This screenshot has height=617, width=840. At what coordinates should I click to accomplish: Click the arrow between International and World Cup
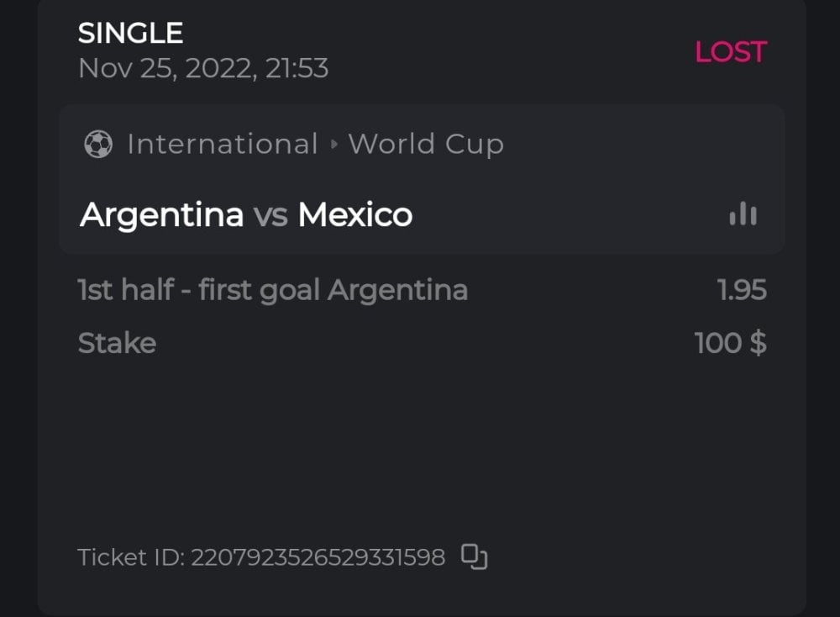click(333, 145)
